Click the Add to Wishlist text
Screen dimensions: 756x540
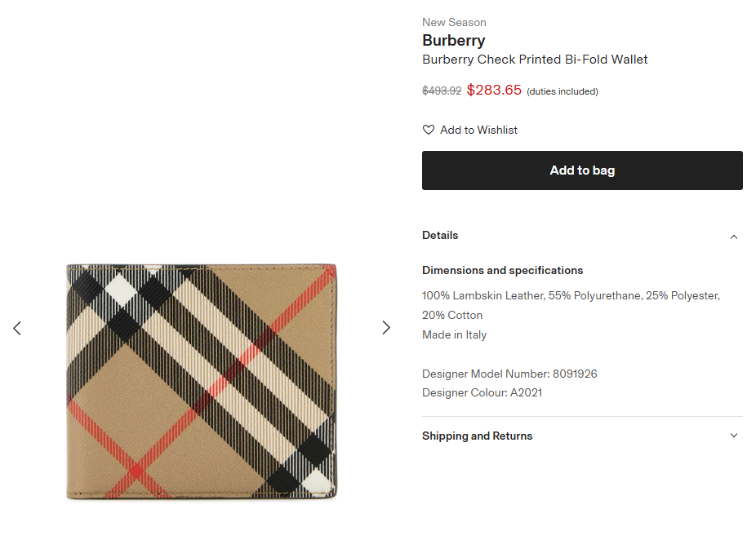tap(478, 130)
